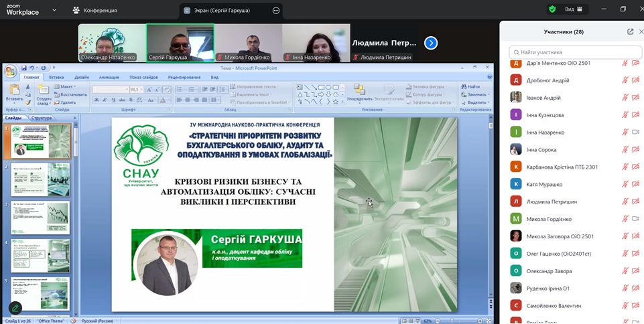Toggle microphone for Дробоног Андрій
The image size is (644, 324).
[x=625, y=80]
